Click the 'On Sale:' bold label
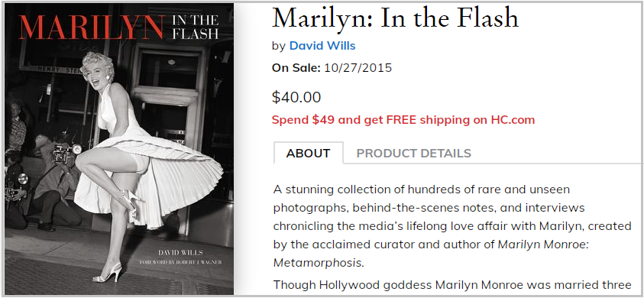The height and width of the screenshot is (298, 644). point(296,68)
